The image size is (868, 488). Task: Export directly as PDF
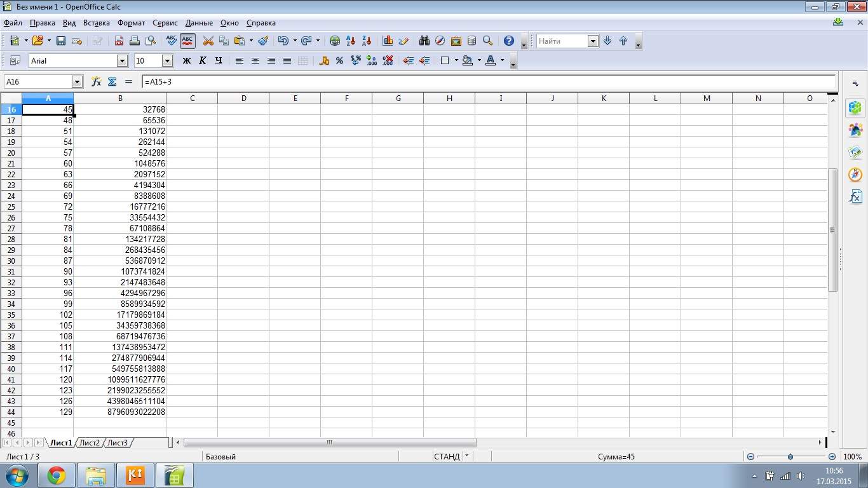point(119,41)
